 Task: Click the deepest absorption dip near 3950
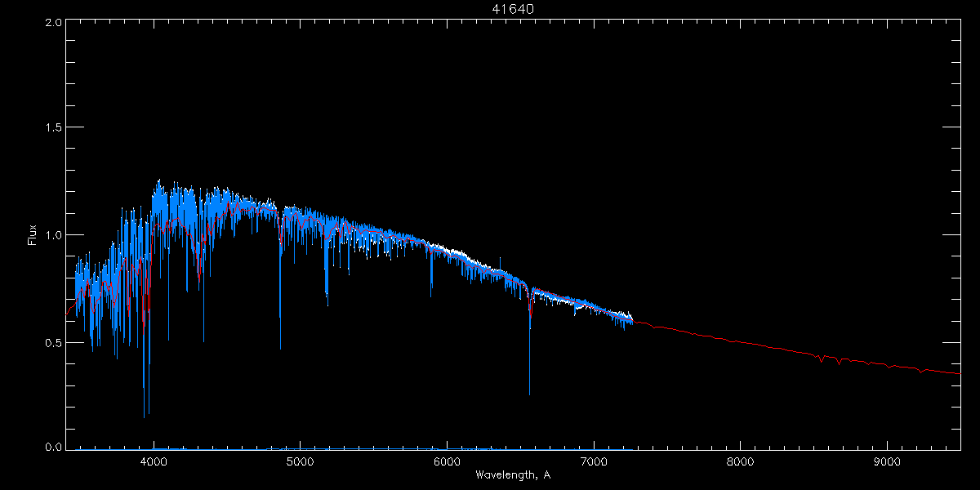pyautogui.click(x=145, y=416)
